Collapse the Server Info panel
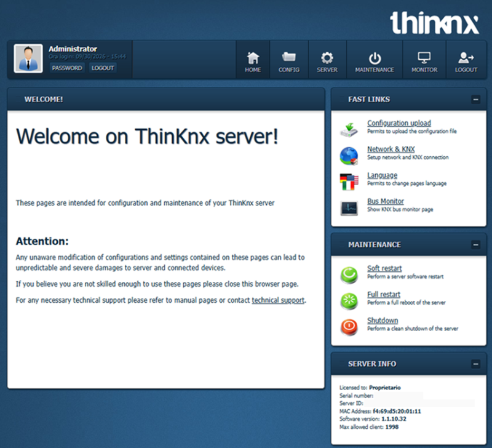492x448 pixels. [475, 364]
